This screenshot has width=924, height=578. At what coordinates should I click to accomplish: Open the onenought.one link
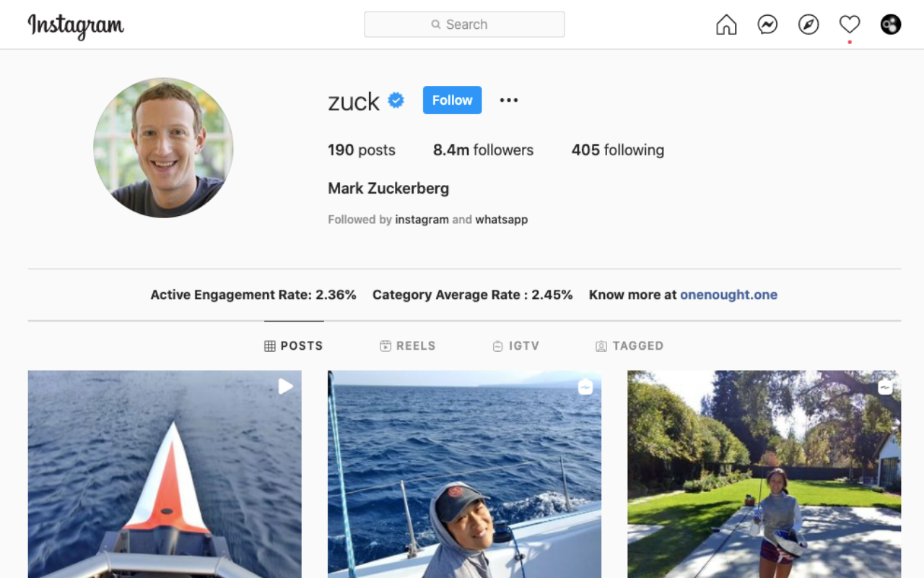click(x=728, y=295)
